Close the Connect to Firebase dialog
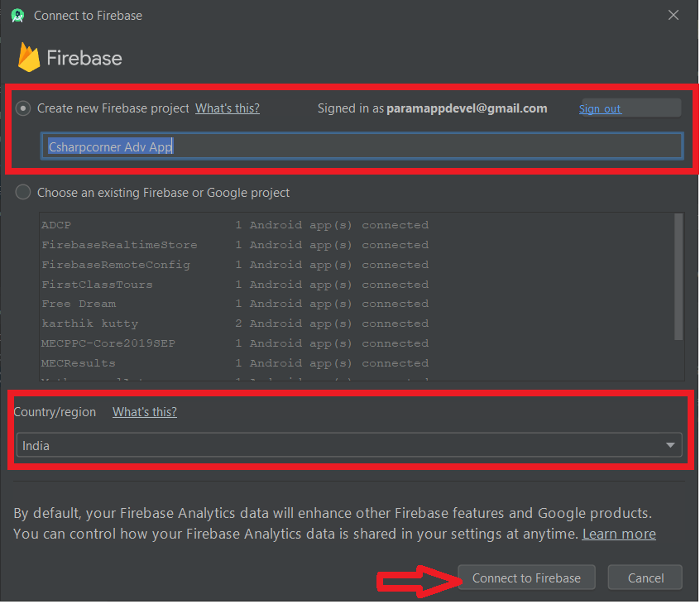 tap(674, 15)
